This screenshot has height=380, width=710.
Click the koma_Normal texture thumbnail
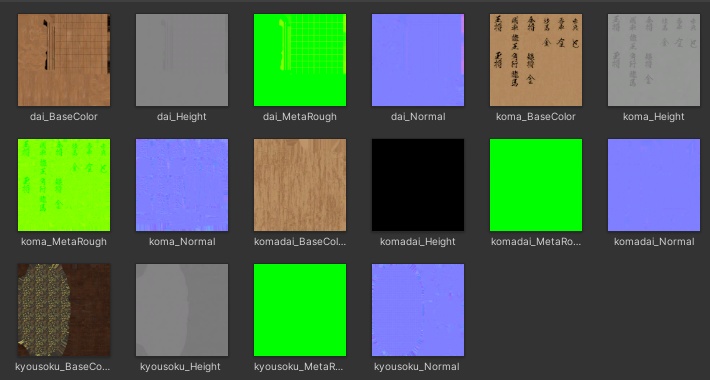182,185
